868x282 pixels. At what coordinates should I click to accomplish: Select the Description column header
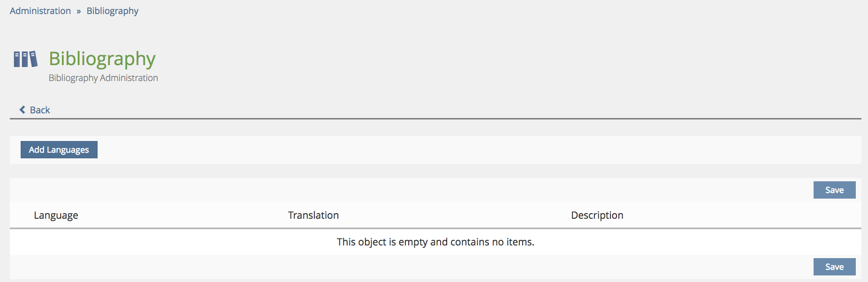point(597,215)
